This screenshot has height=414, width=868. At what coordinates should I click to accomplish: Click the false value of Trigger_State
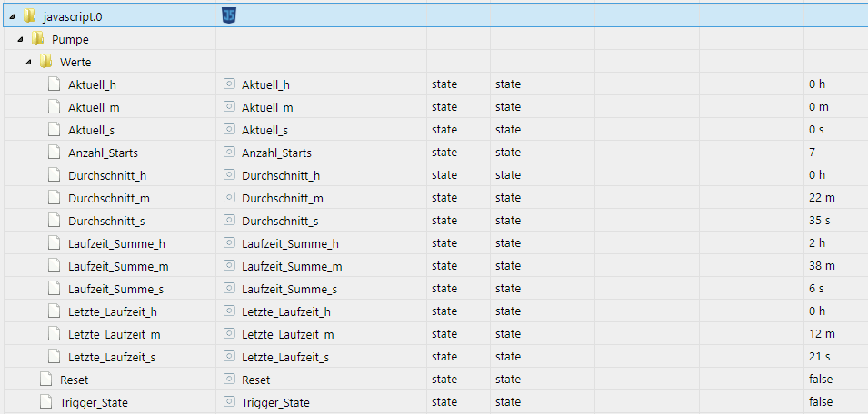pos(821,402)
